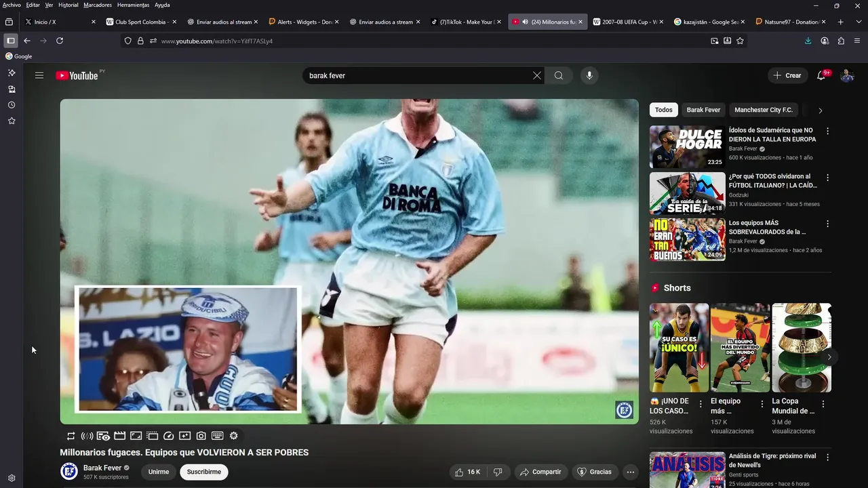Open the sidebar settings gear
This screenshot has height=488, width=868.
pos(12,478)
